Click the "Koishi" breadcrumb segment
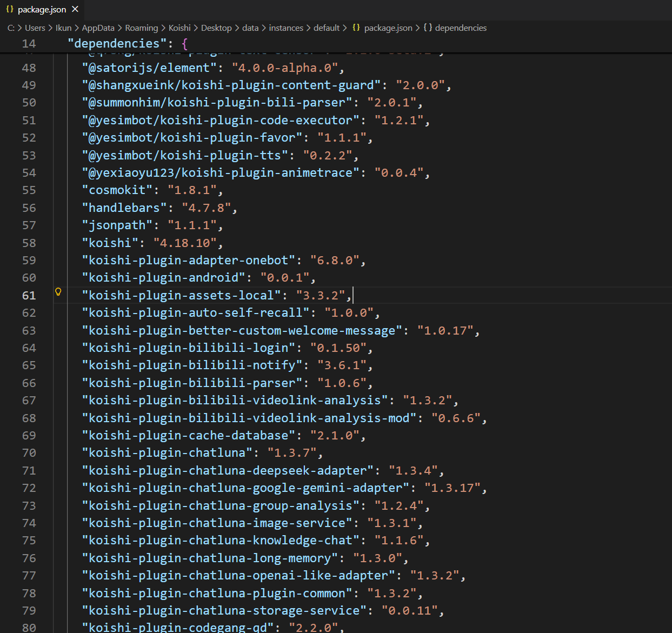The width and height of the screenshot is (672, 633). coord(179,28)
